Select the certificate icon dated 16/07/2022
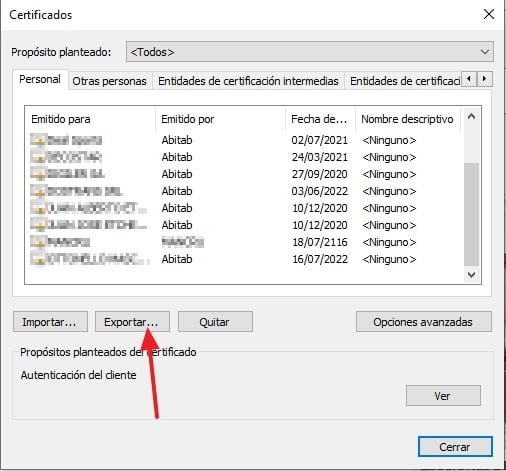Image resolution: width=506 pixels, height=471 pixels. (x=38, y=259)
